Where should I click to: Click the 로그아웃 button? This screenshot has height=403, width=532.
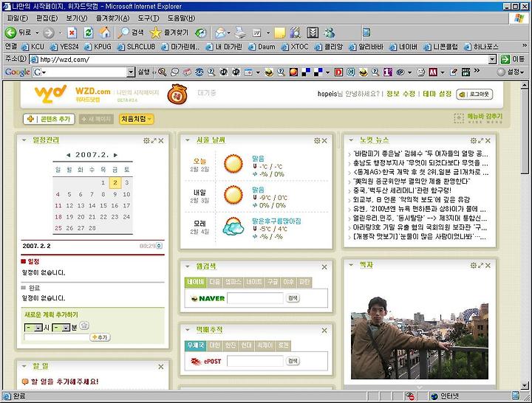click(x=474, y=94)
